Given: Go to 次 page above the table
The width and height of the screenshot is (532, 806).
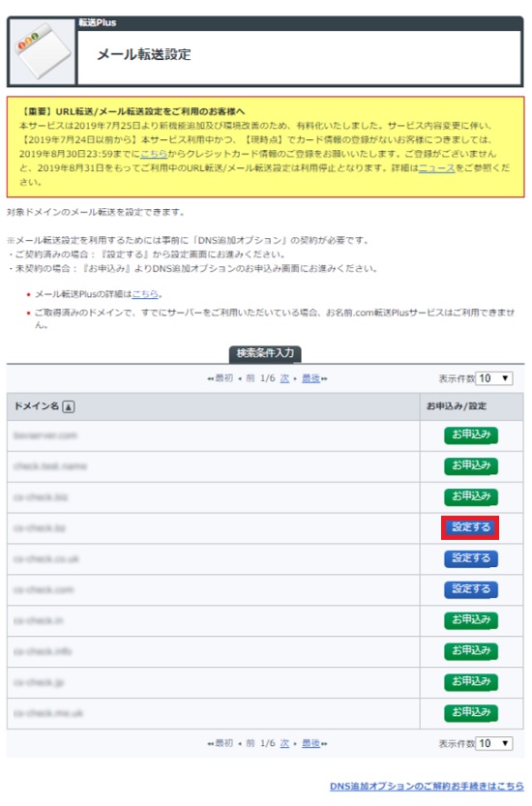Looking at the screenshot, I should click(284, 378).
